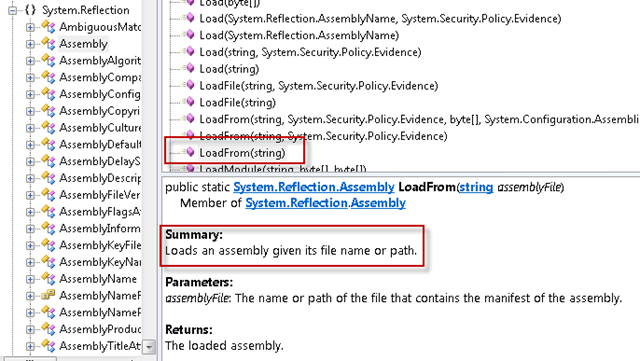Select the Load(string) member
Viewport: 640px width, 361px height.
pyautogui.click(x=229, y=69)
